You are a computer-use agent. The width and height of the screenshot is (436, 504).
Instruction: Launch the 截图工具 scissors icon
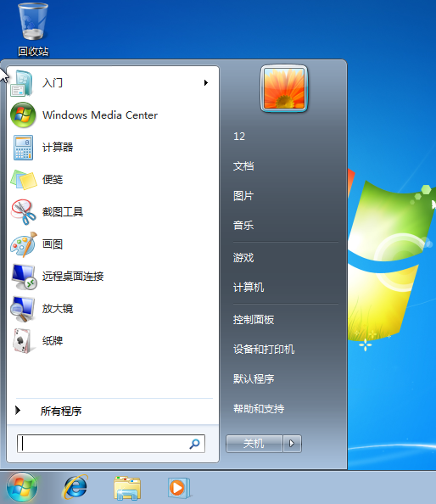coord(23,212)
